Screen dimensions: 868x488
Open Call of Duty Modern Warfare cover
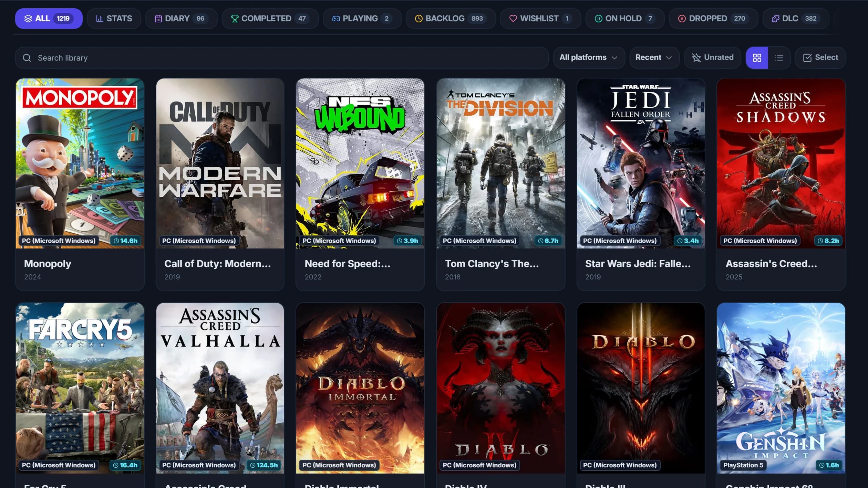click(x=220, y=163)
